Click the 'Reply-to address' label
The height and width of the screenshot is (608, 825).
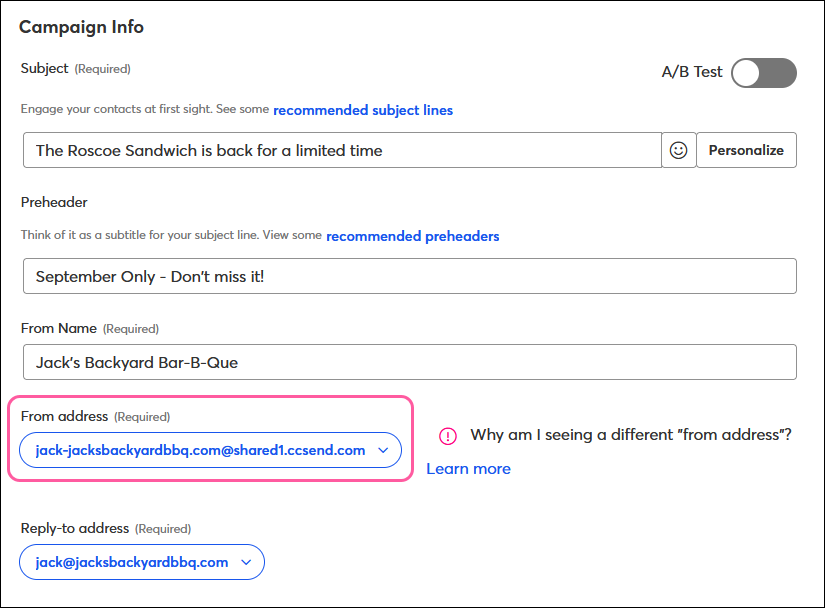(75, 528)
